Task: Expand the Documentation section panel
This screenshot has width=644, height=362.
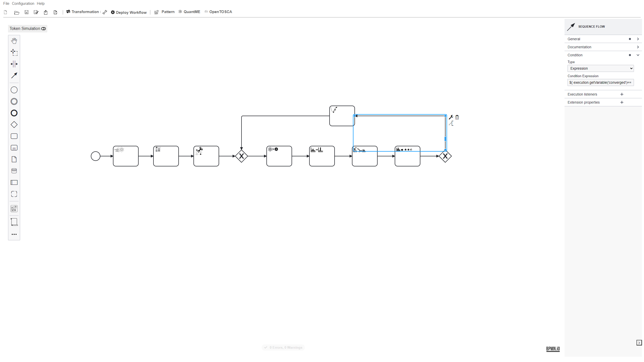Action: (x=638, y=47)
